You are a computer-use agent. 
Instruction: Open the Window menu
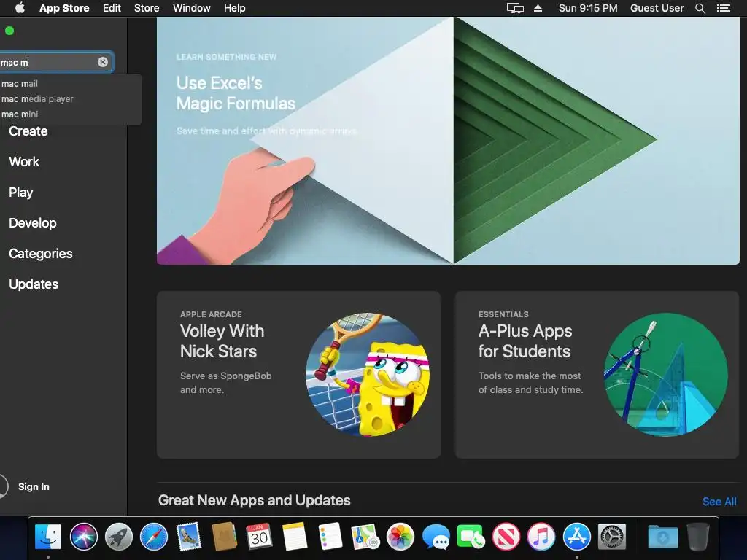(x=192, y=8)
